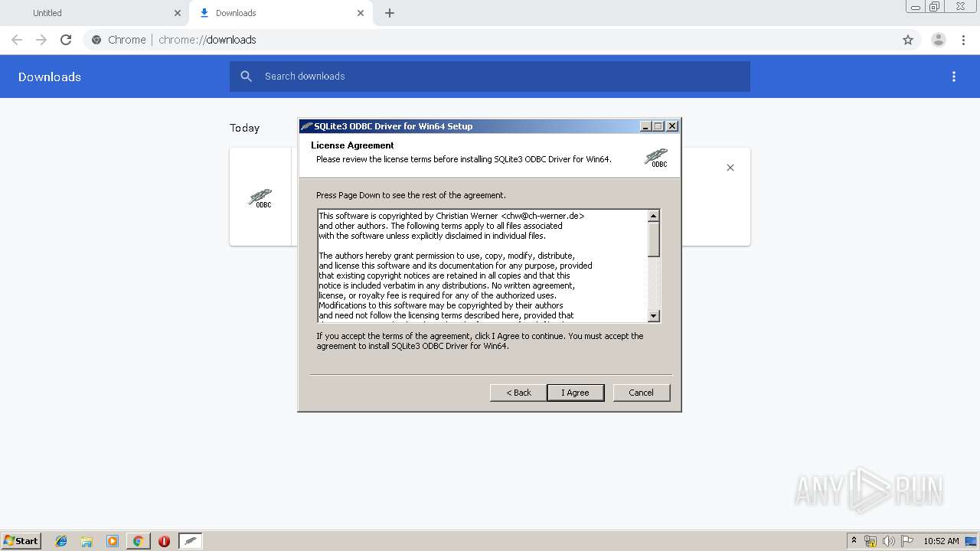Switch to the Untitled tab
The height and width of the screenshot is (551, 980).
click(x=95, y=13)
